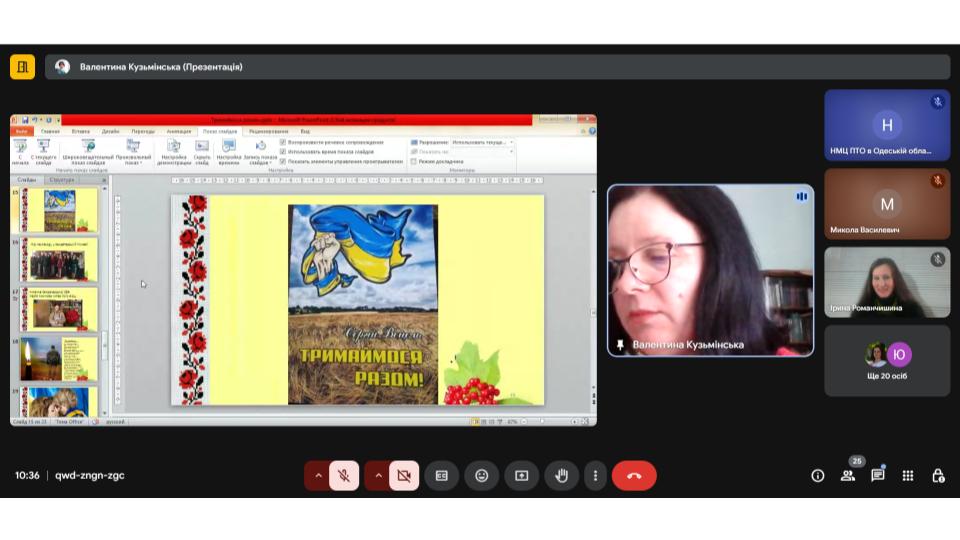Screen dimensions: 960x540
Task: Check the 'Режим докладчика' checkbox in PowerPoint
Action: click(x=414, y=161)
